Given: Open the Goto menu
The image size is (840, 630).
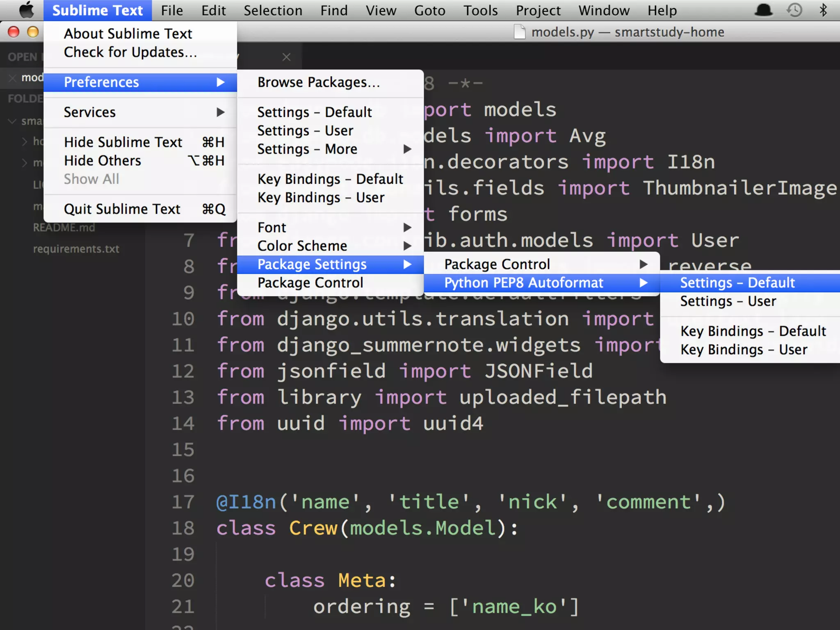Looking at the screenshot, I should (430, 10).
